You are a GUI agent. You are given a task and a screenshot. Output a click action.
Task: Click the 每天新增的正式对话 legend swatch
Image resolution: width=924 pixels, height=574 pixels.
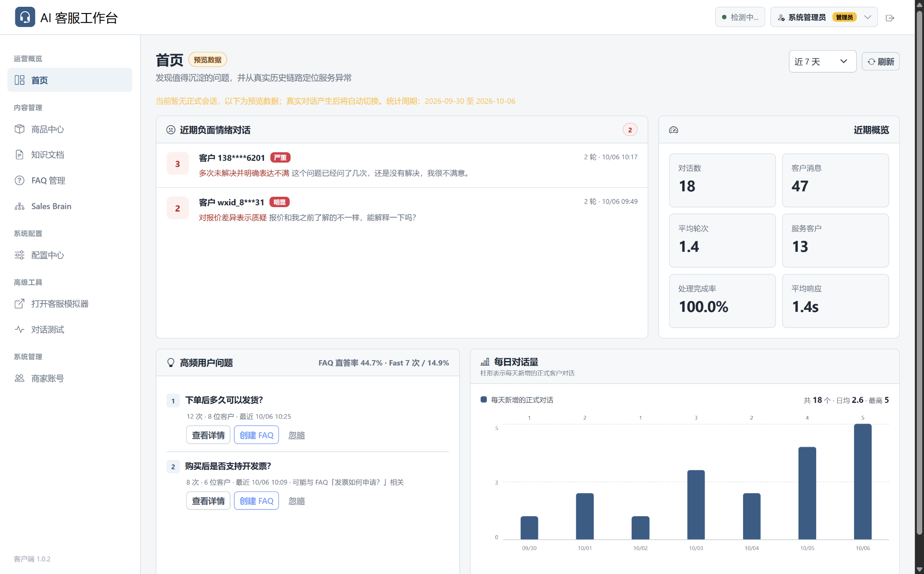pos(484,399)
